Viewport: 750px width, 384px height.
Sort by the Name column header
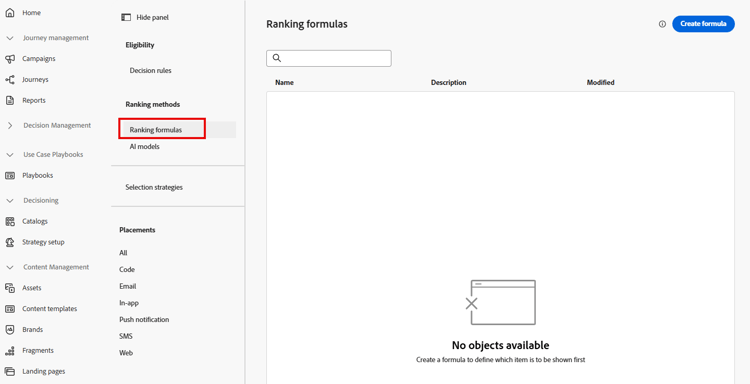[x=285, y=83]
